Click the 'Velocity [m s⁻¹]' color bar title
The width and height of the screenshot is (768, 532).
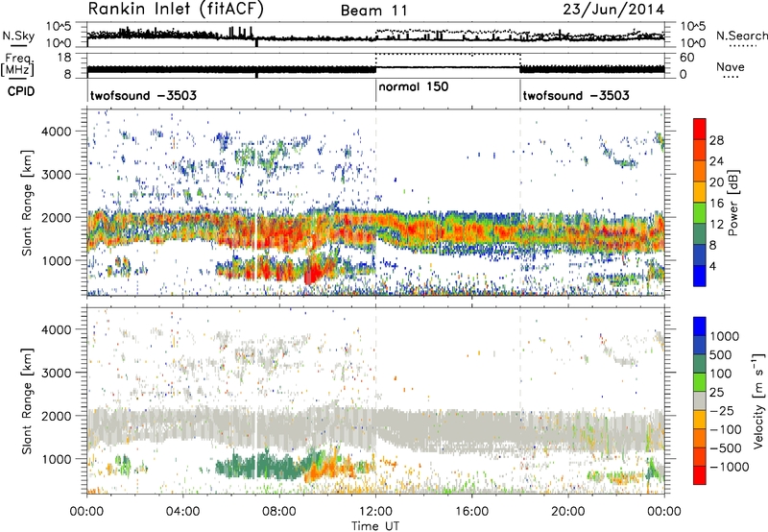758,400
